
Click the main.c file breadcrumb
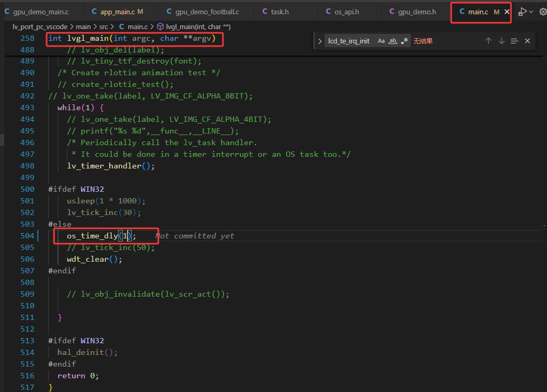tap(133, 27)
